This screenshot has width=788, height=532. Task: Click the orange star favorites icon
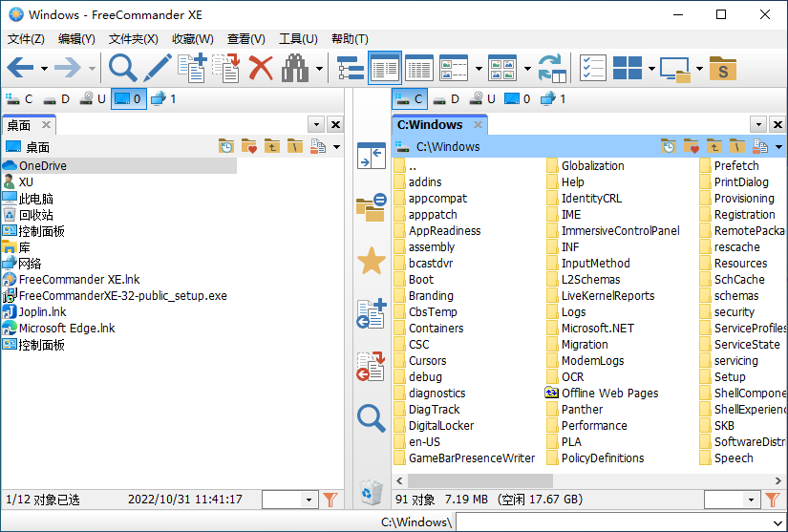coord(372,261)
